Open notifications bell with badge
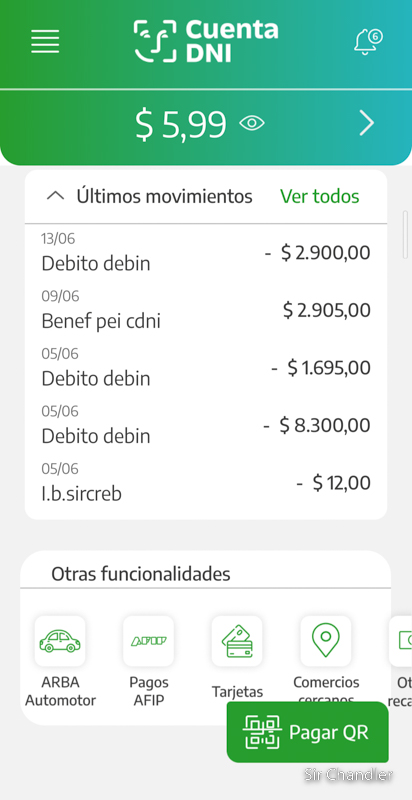The image size is (412, 800). [x=368, y=41]
